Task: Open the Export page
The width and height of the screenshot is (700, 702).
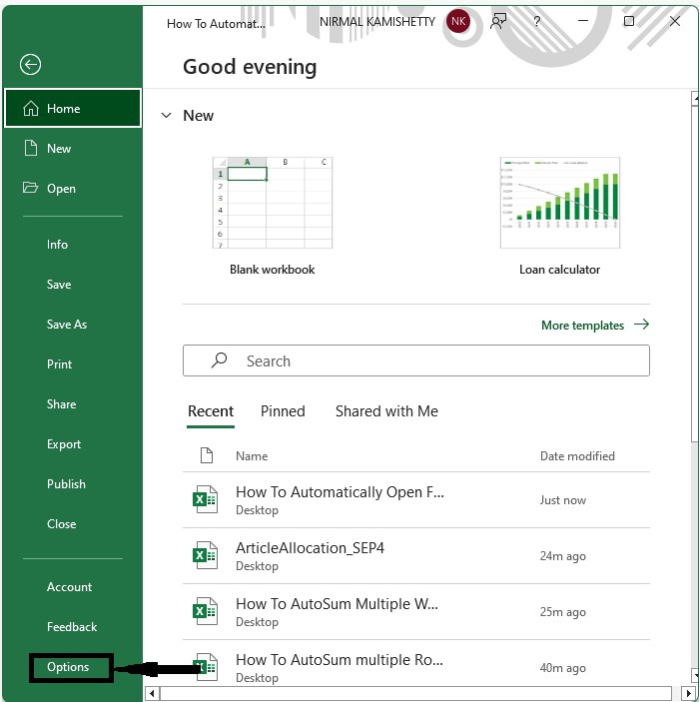Action: coord(64,444)
